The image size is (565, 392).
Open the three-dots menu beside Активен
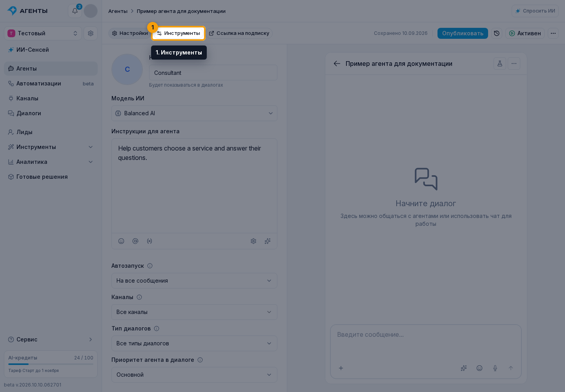(553, 33)
